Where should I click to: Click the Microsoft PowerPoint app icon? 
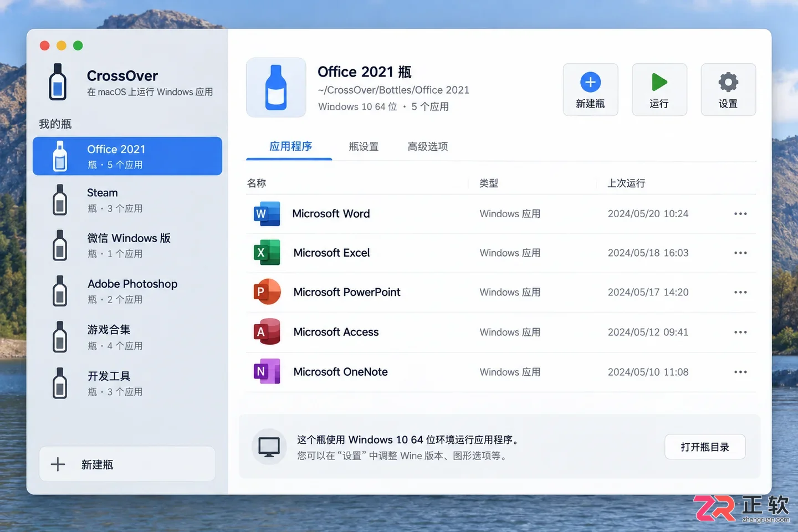267,292
